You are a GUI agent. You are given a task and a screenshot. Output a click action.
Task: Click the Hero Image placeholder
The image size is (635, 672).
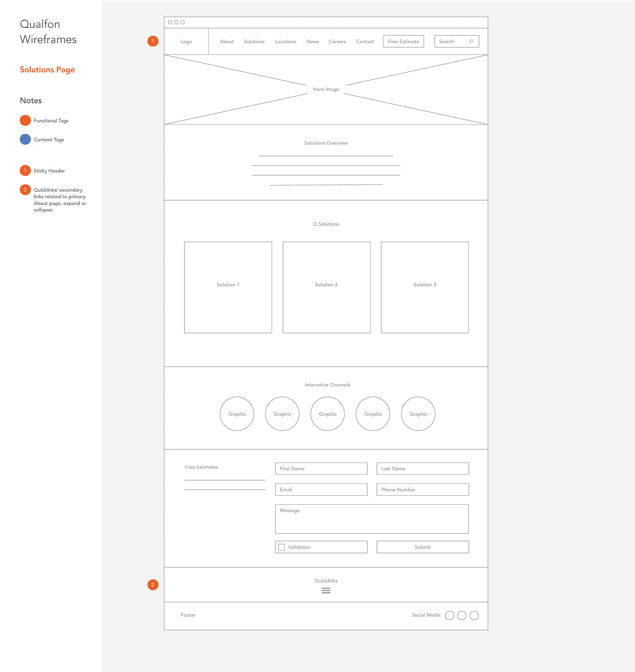tap(326, 89)
